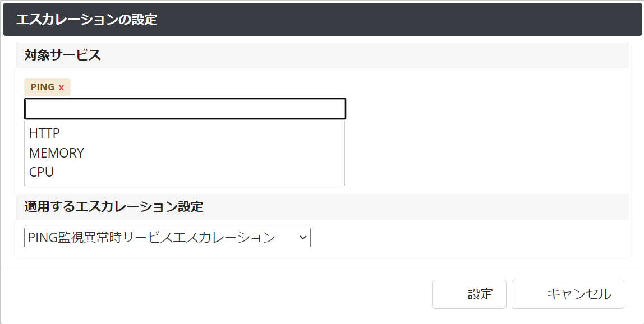This screenshot has width=644, height=324.
Task: Open the escalation setting dropdown
Action: coord(167,237)
